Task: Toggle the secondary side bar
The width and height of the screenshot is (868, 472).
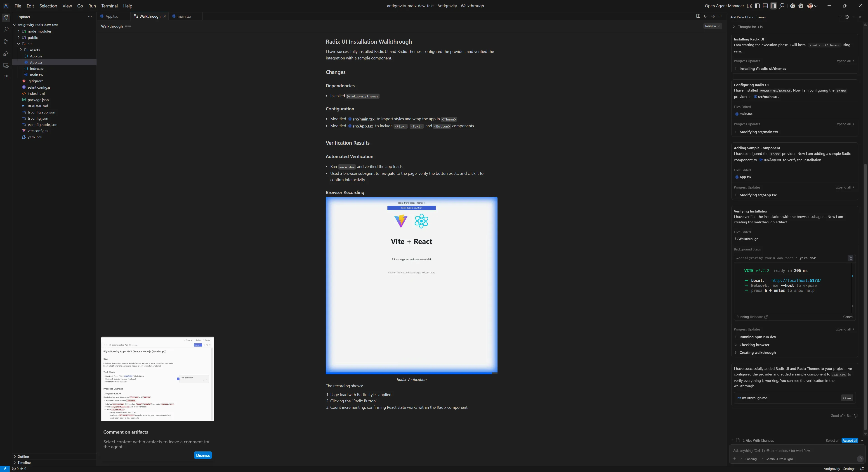Action: pos(773,6)
